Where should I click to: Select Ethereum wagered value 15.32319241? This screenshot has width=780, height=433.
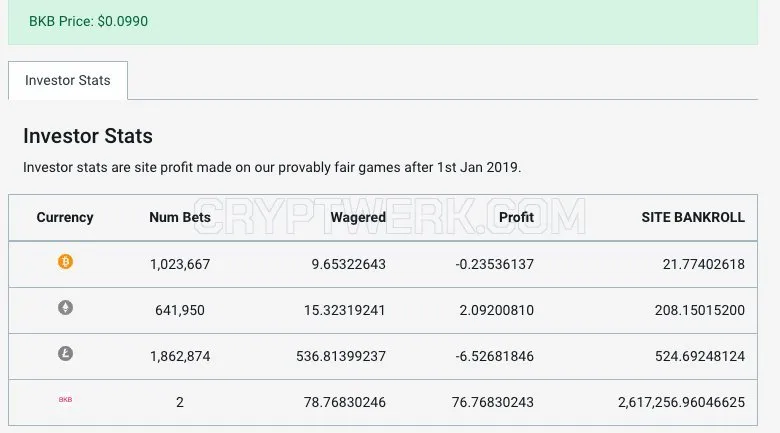point(344,310)
